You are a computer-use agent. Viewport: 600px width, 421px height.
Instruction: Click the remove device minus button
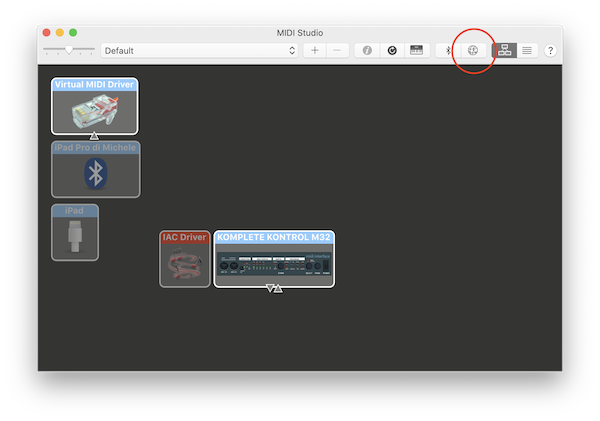[x=337, y=51]
